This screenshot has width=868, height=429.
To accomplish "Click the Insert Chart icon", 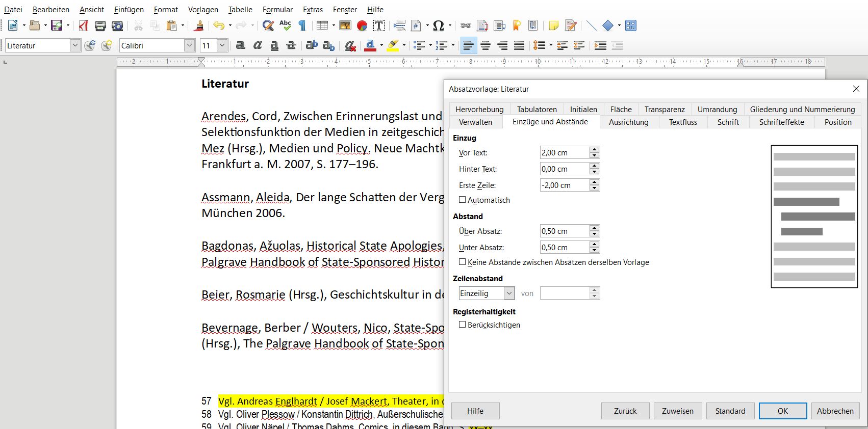I will [x=362, y=25].
